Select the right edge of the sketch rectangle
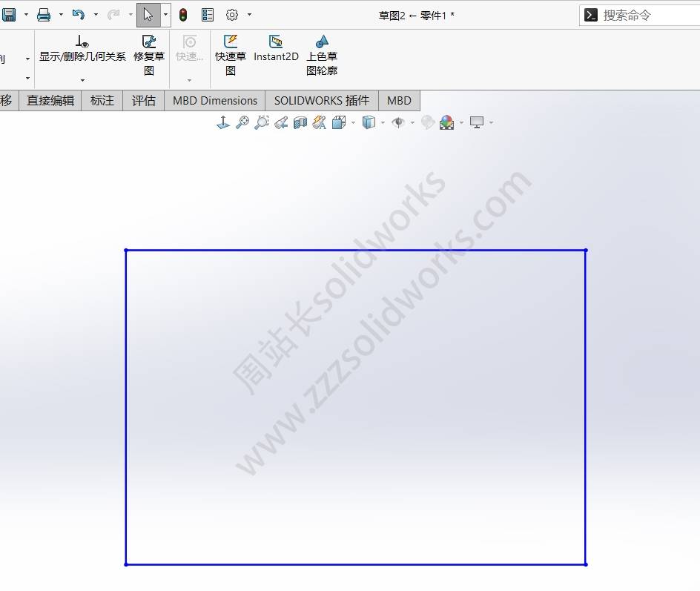The width and height of the screenshot is (700, 591). [x=586, y=407]
